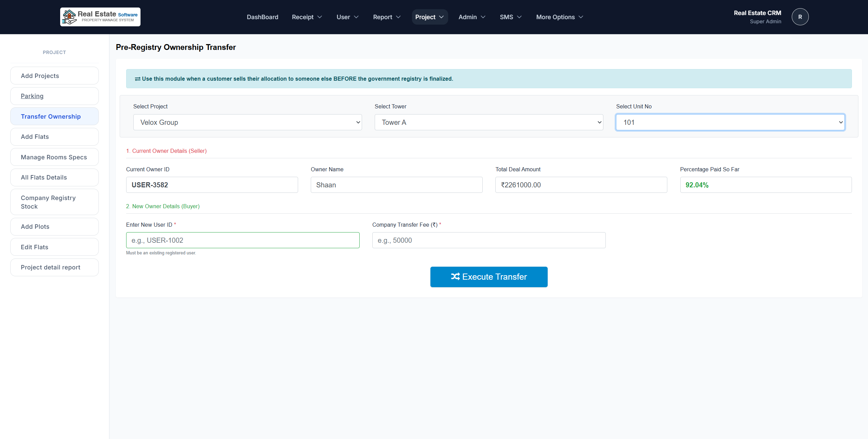Expand the Receipt menu chevron

[x=320, y=17]
